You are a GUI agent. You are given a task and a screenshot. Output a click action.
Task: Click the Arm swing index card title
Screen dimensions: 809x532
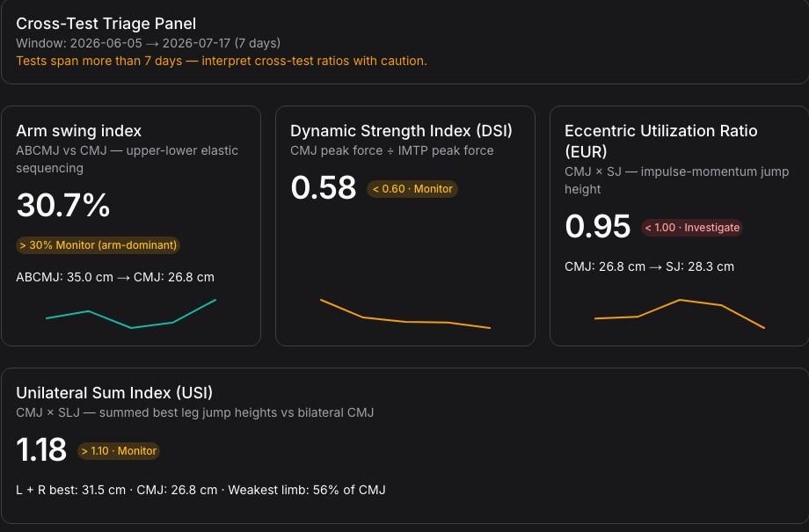pos(78,131)
